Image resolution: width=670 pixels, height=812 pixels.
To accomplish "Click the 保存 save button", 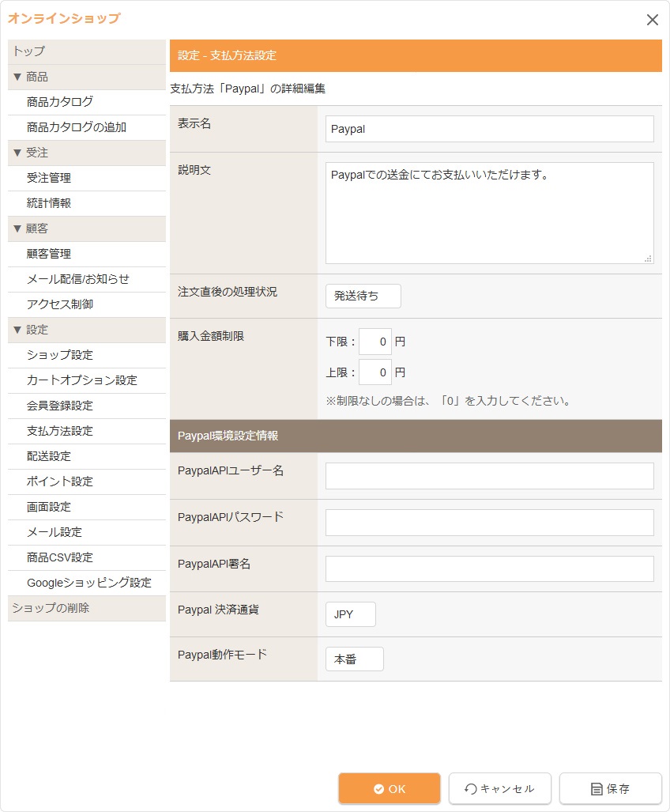I will tap(610, 788).
